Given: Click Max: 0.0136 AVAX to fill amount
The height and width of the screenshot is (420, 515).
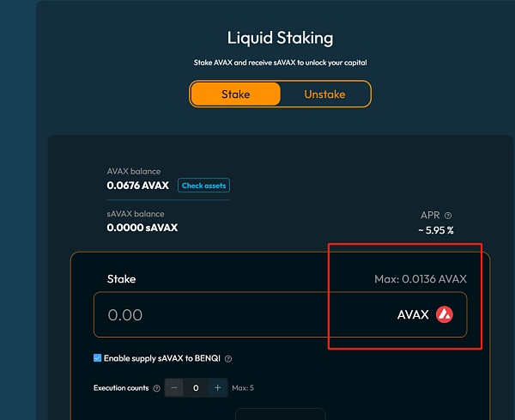Looking at the screenshot, I should click(422, 279).
